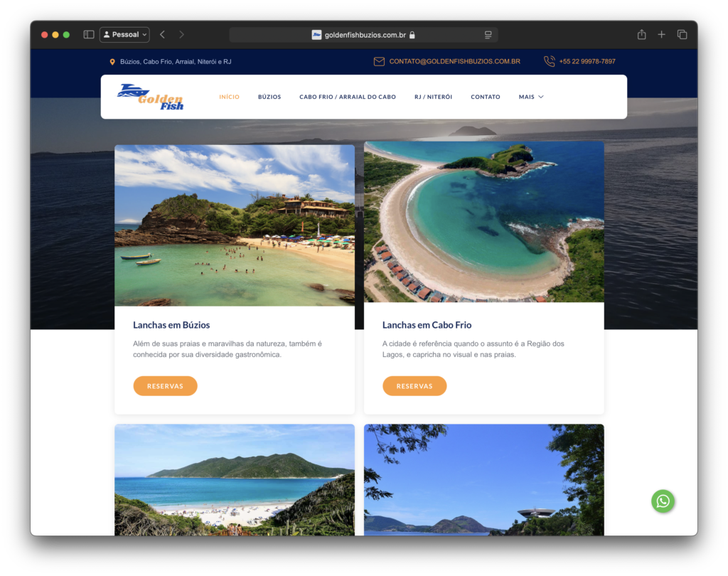Click the green fullscreen window button
This screenshot has height=576, width=728.
(66, 35)
